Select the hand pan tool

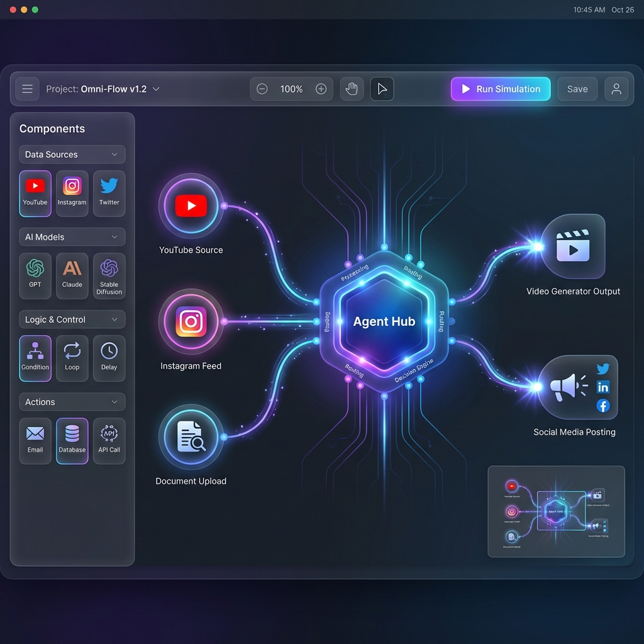coord(352,89)
